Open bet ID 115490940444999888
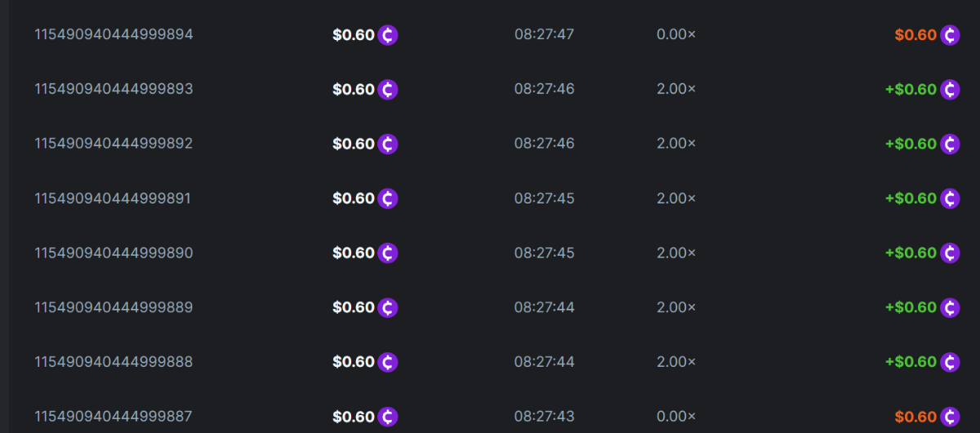Screen dimensions: 980x433 (114, 362)
